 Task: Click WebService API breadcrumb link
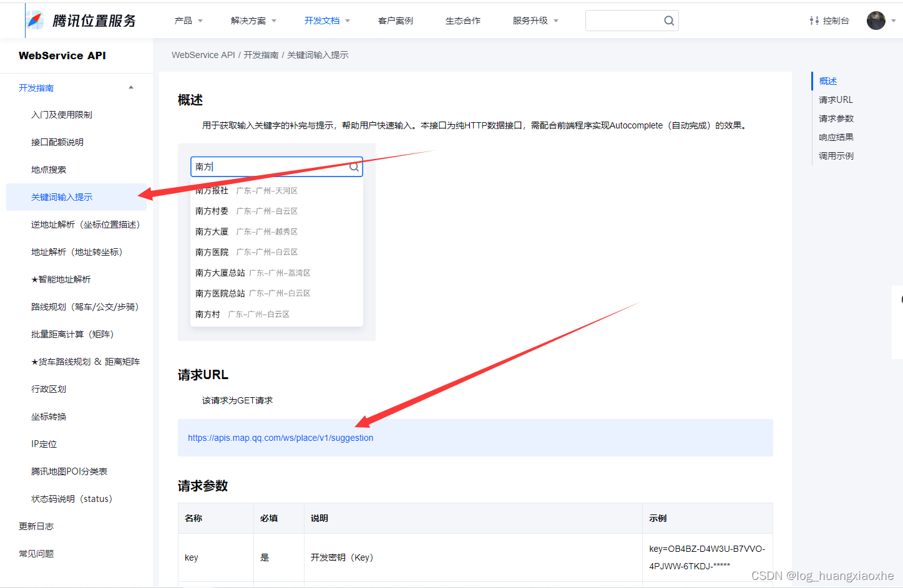203,55
